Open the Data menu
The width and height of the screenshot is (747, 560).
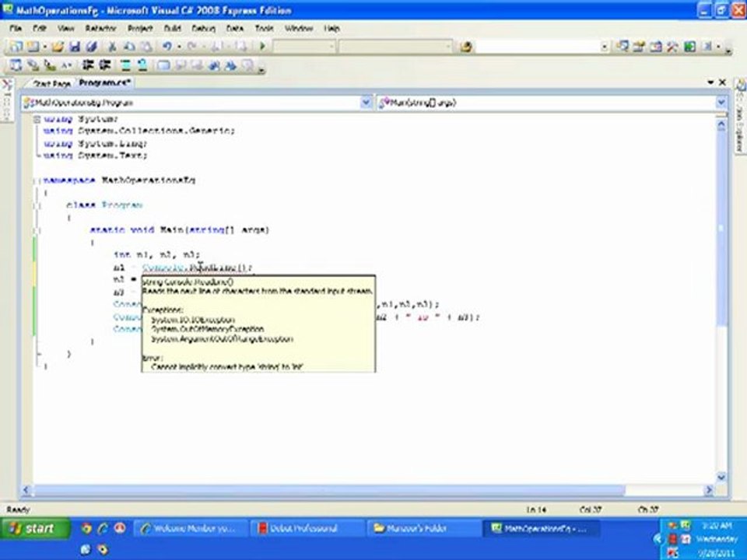pos(235,29)
